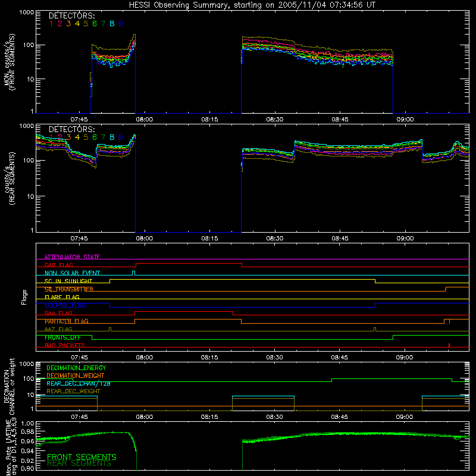The image size is (476, 476).
Task: Click DETECTORS: label in front segments plot
Action: click(71, 16)
